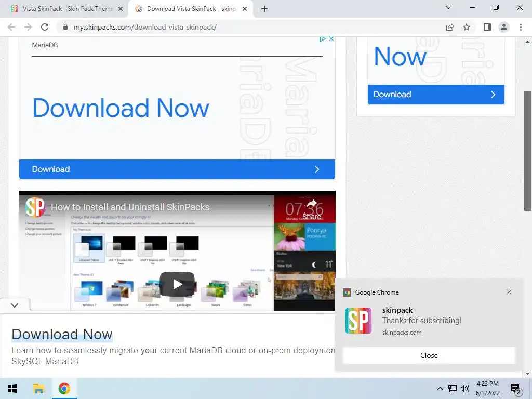Share the YouTube video
This screenshot has height=399, width=532.
[x=312, y=210]
